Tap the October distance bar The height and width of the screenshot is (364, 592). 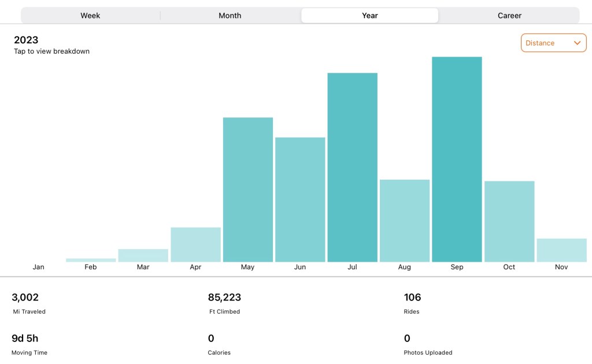[x=509, y=221]
